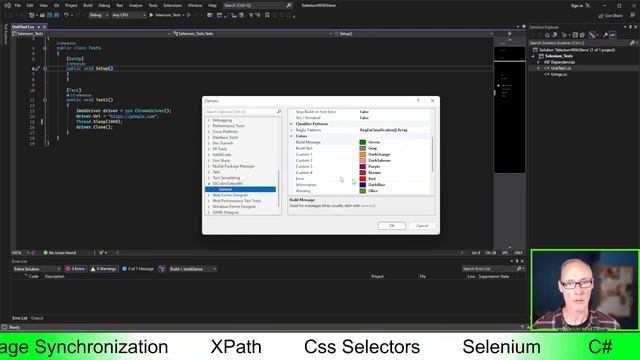Screen dimensions: 640x360
Task: Focus the Search Solution Explorer field
Action: coord(582,43)
